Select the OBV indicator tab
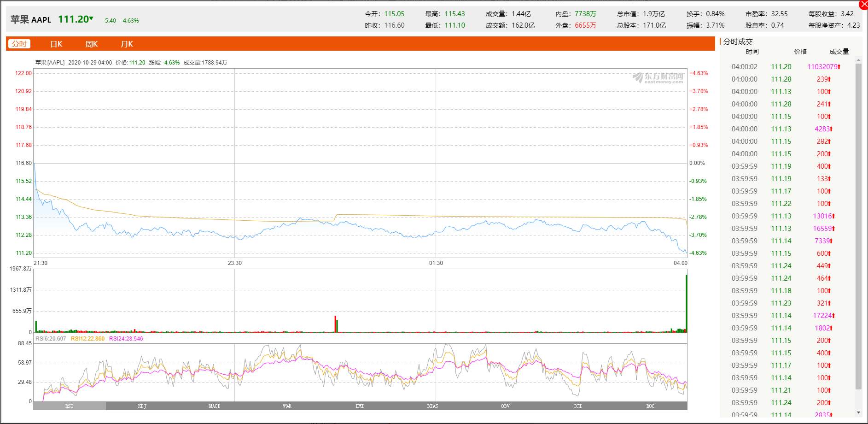Image resolution: width=868 pixels, height=424 pixels. 505,406
